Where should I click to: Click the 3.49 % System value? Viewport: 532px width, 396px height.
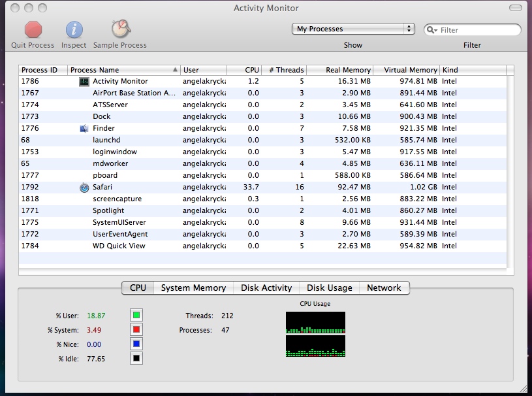pos(94,330)
